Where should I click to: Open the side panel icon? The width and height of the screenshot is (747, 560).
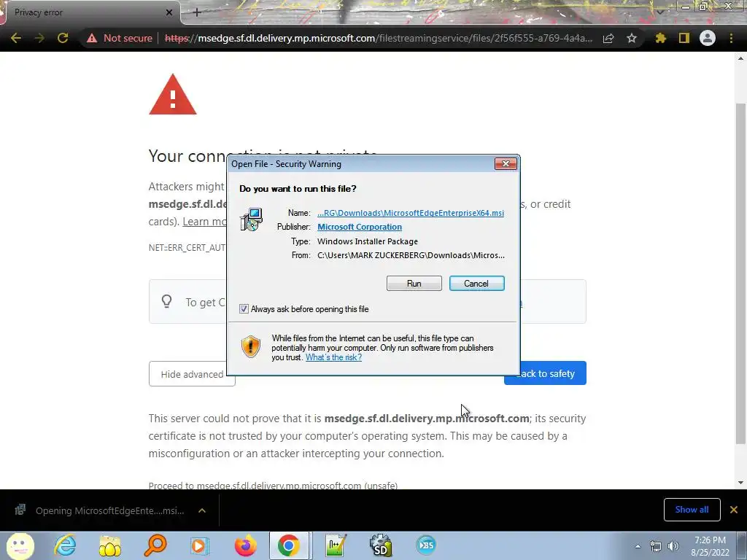[684, 38]
